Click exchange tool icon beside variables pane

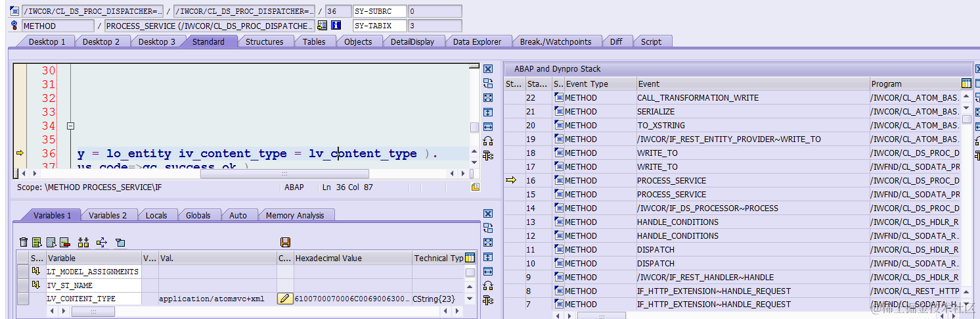[488, 228]
